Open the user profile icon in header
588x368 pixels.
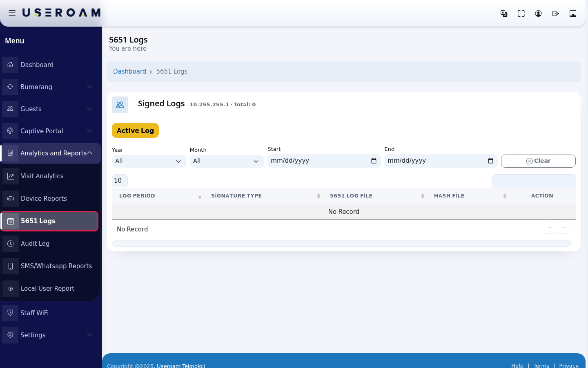pos(538,13)
